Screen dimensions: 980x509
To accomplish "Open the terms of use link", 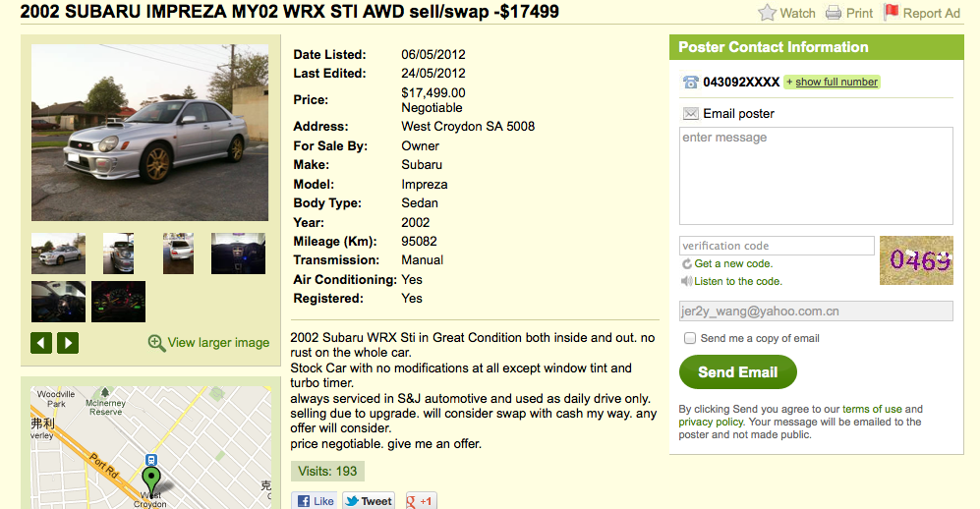I will coord(872,409).
